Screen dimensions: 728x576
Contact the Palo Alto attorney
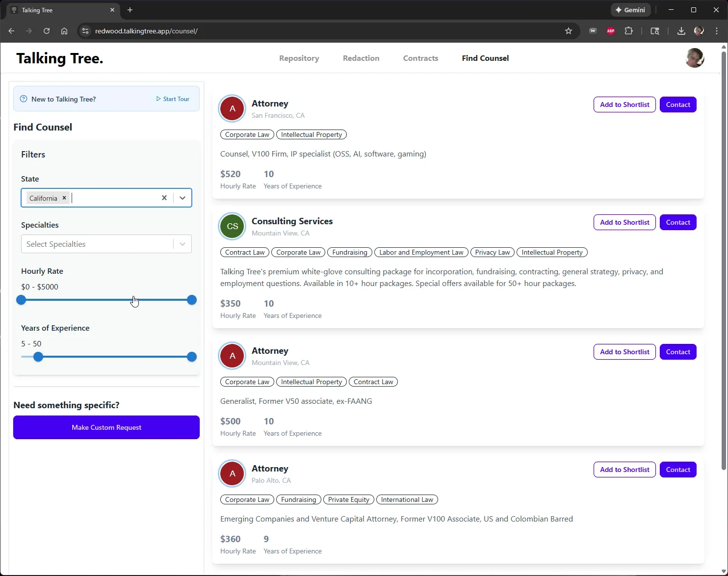[678, 470]
